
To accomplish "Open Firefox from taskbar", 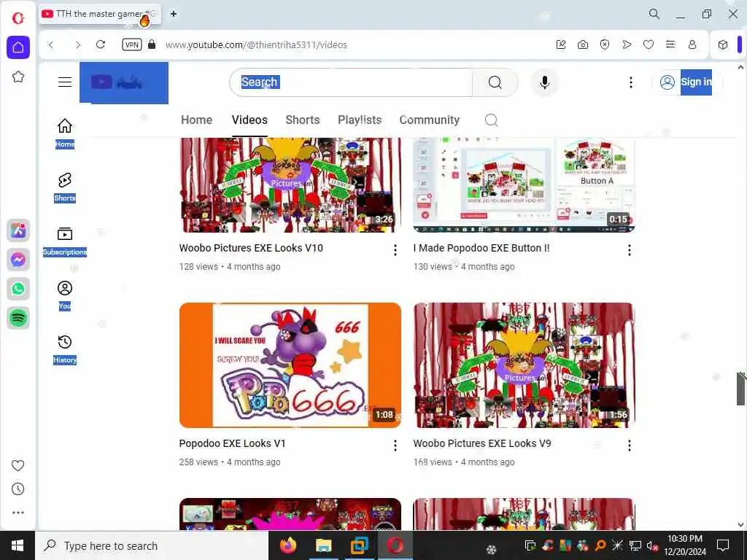I will click(x=287, y=545).
